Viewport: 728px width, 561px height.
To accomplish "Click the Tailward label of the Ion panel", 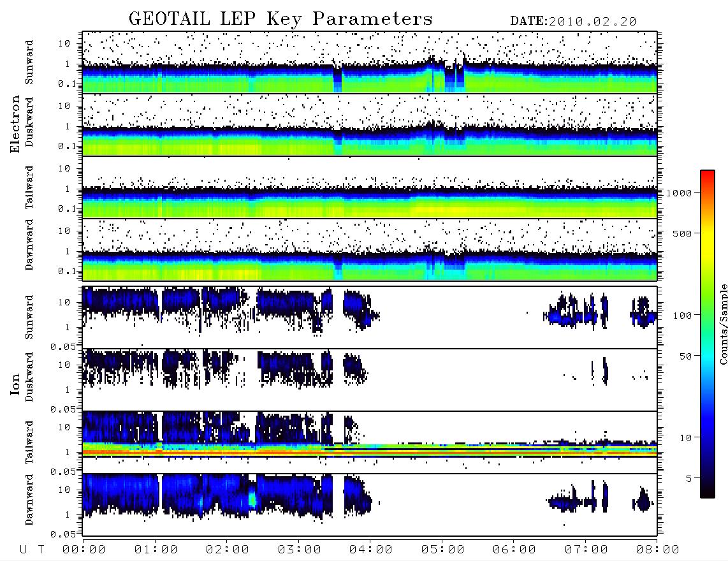I will (x=29, y=442).
